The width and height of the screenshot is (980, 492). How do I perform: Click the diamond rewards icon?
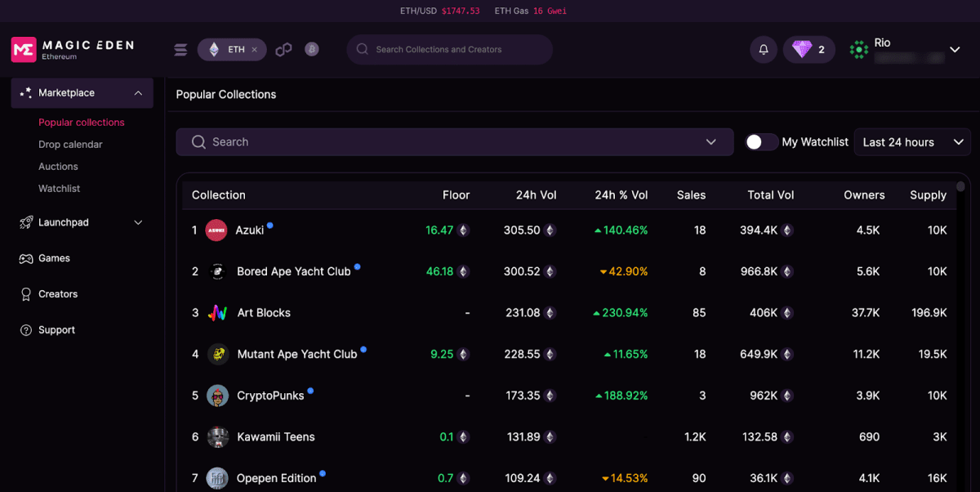802,50
